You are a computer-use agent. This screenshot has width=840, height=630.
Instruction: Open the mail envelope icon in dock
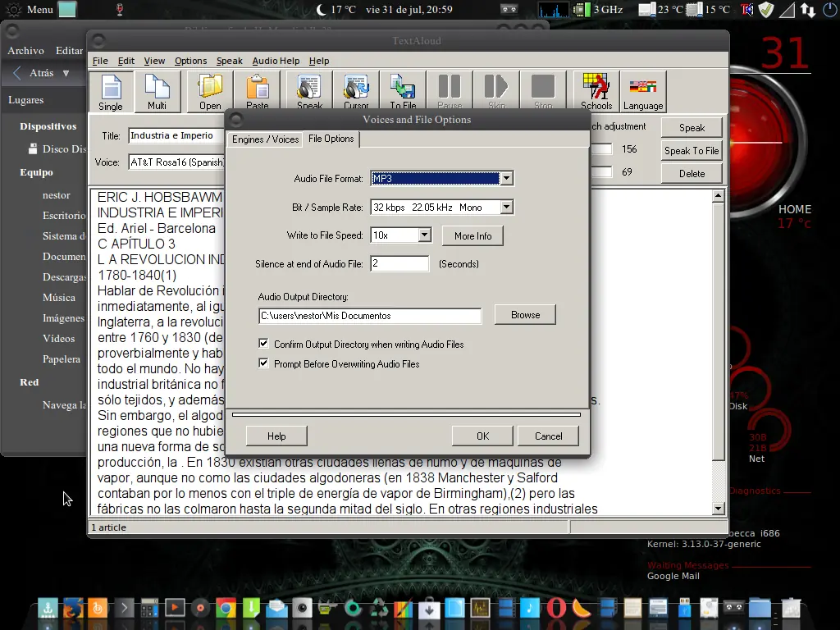pyautogui.click(x=277, y=608)
